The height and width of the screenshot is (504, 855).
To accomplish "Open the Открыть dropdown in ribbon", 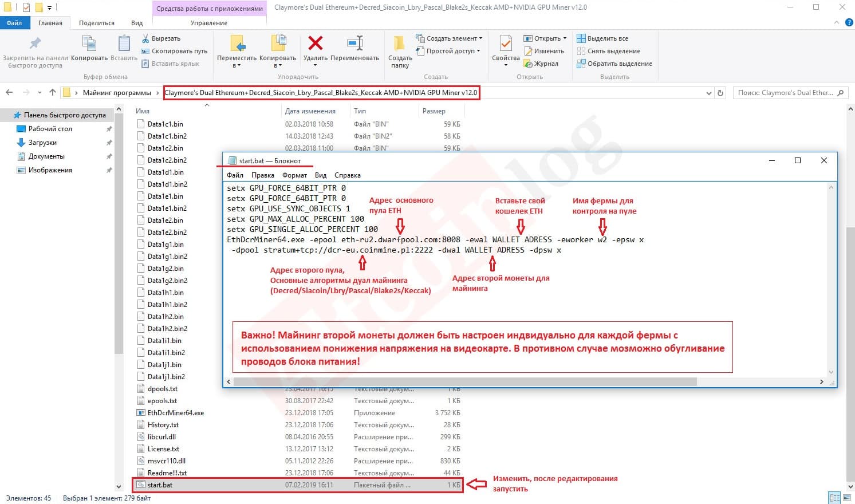I will click(545, 38).
